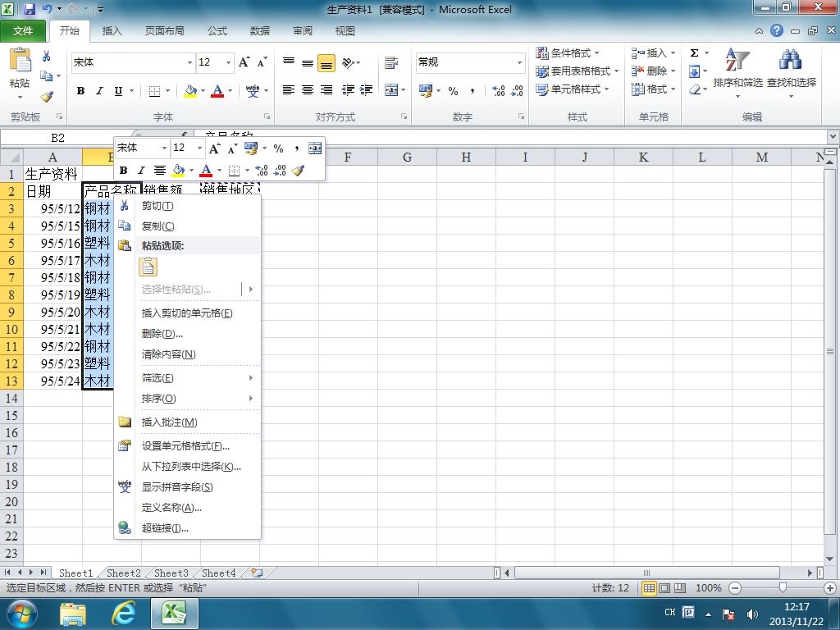
Task: Open the number format dropdown 常规
Action: (x=519, y=62)
